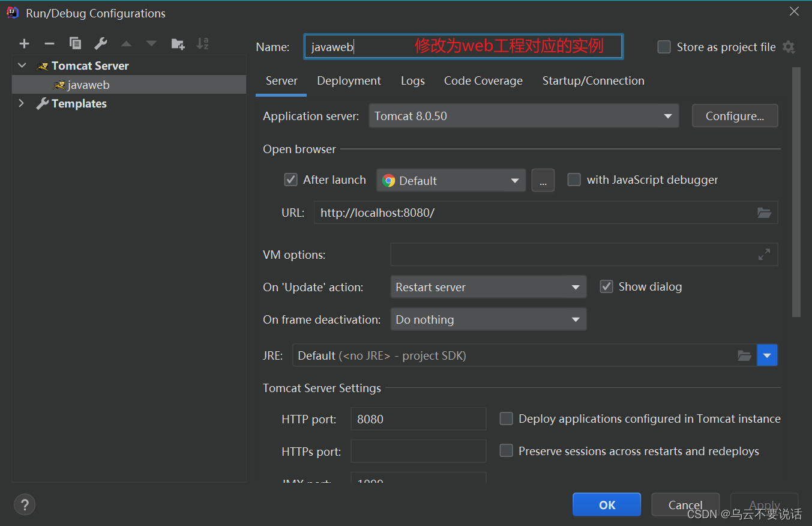Screen dimensions: 812x526
Task: Open browser Default dropdown
Action: coord(451,180)
